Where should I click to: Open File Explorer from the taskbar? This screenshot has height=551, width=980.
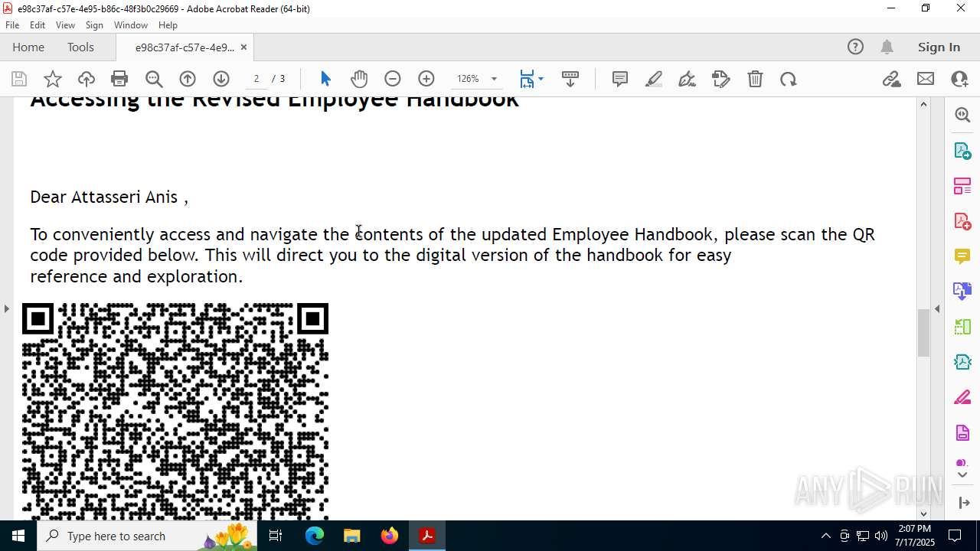pyautogui.click(x=351, y=536)
